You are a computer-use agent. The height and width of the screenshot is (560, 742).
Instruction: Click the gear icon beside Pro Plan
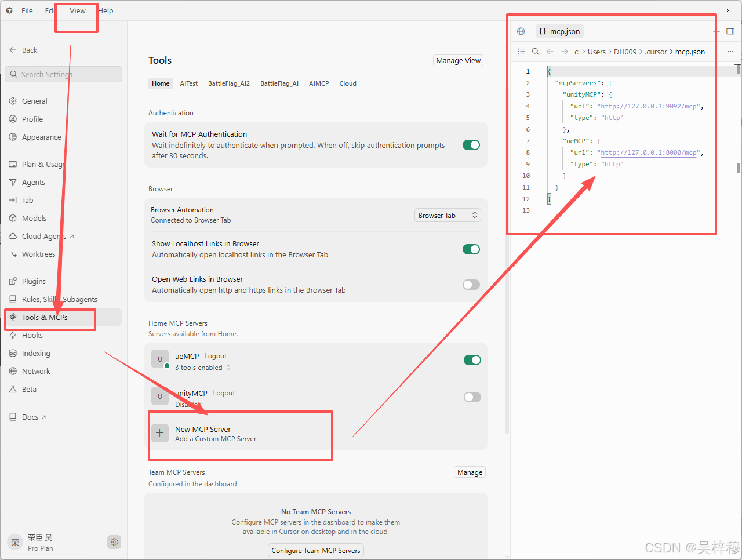[x=114, y=542]
